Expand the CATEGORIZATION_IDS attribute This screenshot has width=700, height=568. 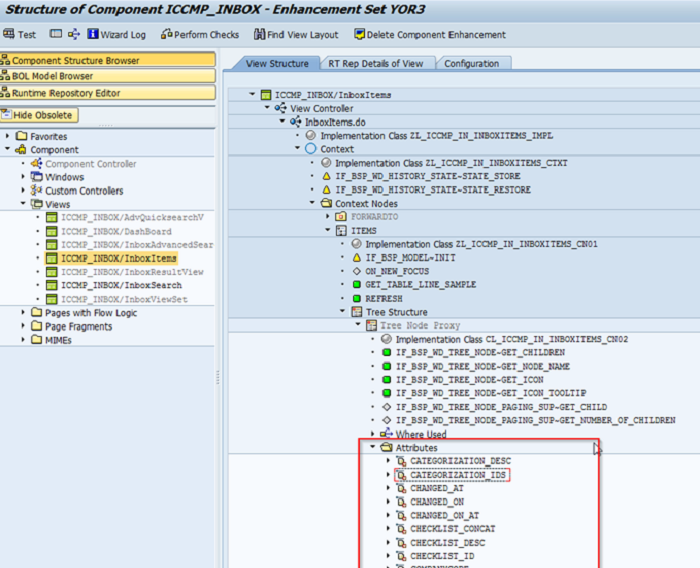point(388,474)
